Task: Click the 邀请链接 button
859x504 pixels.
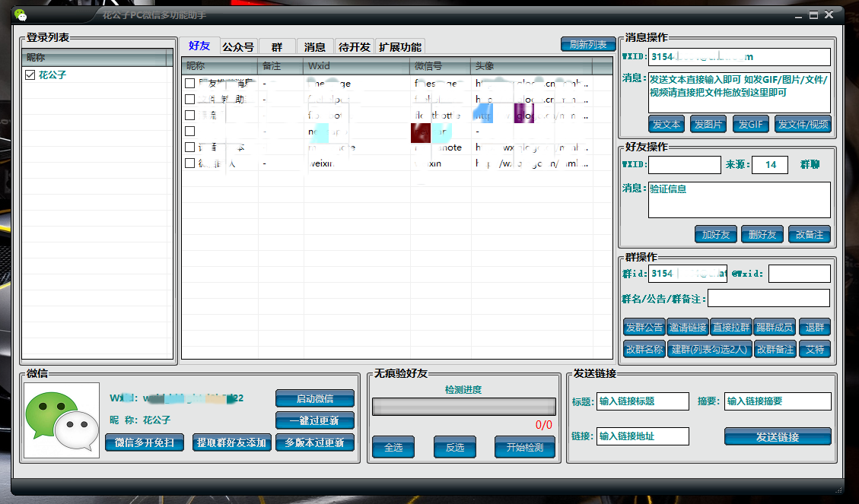Action: (688, 327)
